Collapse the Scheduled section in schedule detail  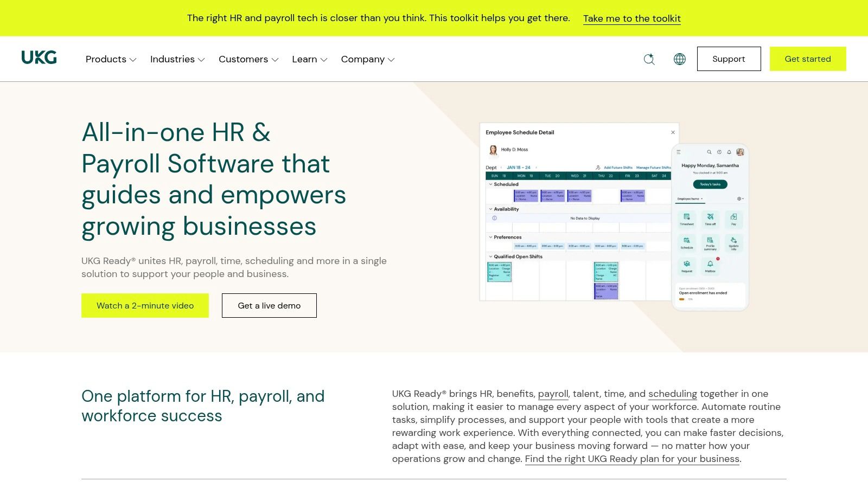click(490, 184)
